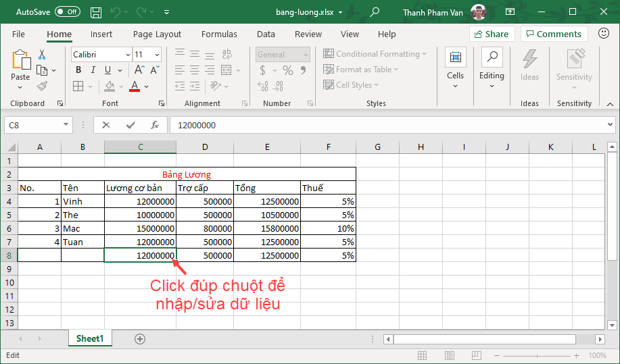Click the Ideas lightning icon

pos(529,59)
